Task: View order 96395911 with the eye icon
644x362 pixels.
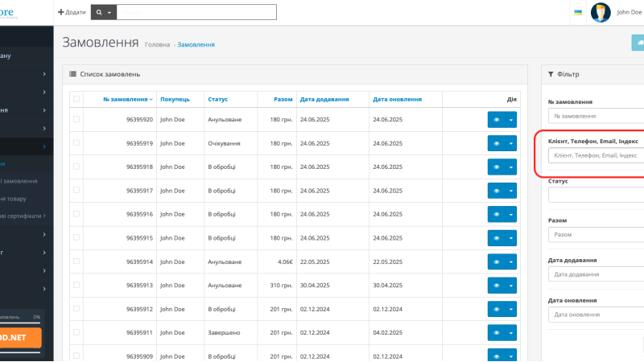Action: 496,333
